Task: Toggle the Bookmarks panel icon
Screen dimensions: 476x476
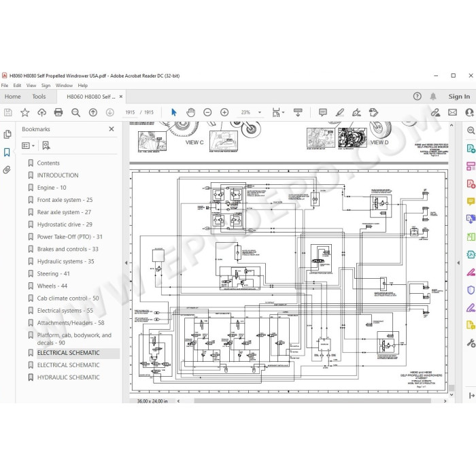Action: coord(7,152)
